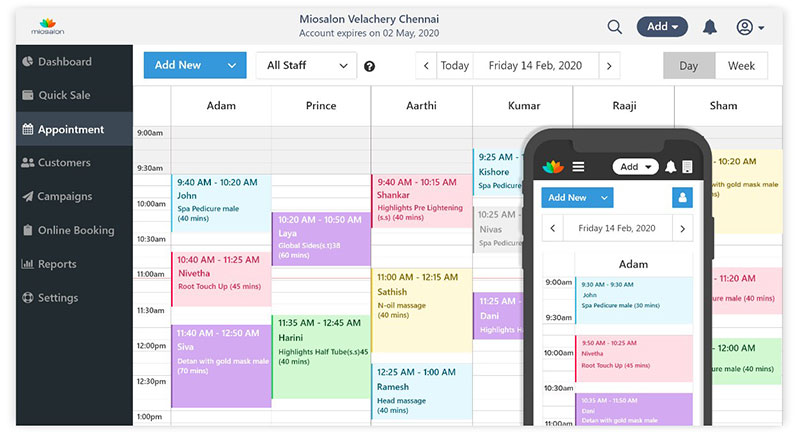
Task: Open Online Booking menu item
Action: [74, 230]
